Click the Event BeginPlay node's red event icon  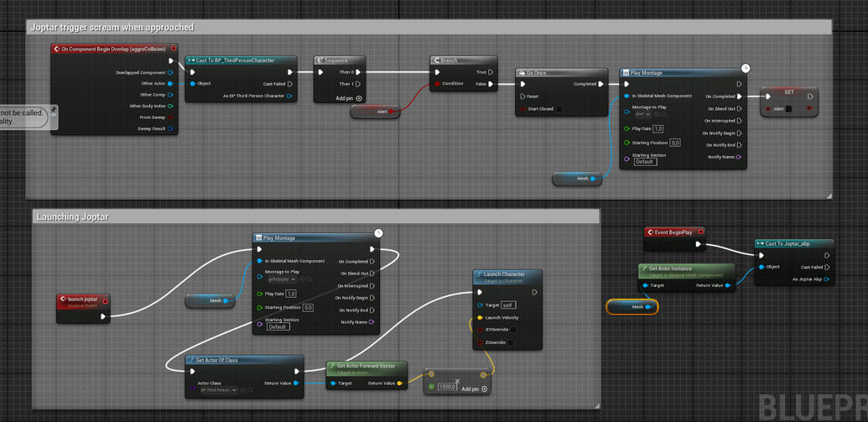(x=650, y=232)
